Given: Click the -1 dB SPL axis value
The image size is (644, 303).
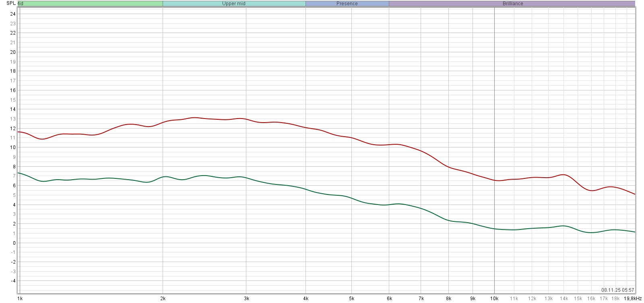Looking at the screenshot, I should 13,252.
